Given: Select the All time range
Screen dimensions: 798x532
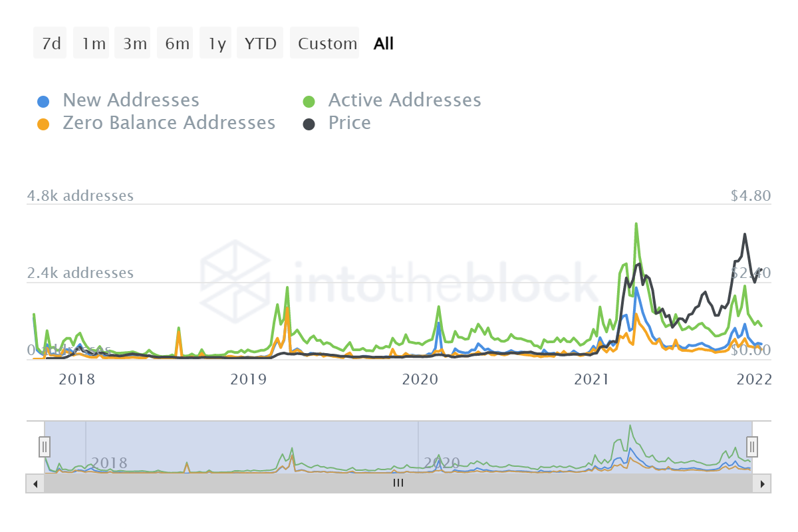Looking at the screenshot, I should 384,44.
